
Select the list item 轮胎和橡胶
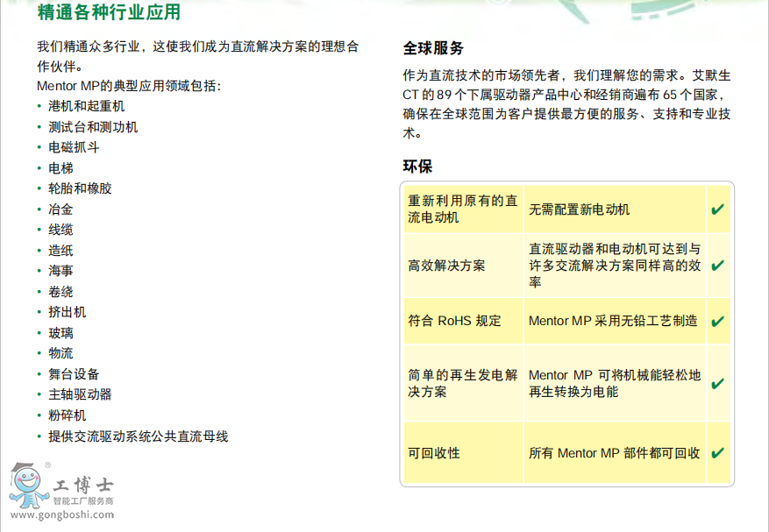coord(80,188)
